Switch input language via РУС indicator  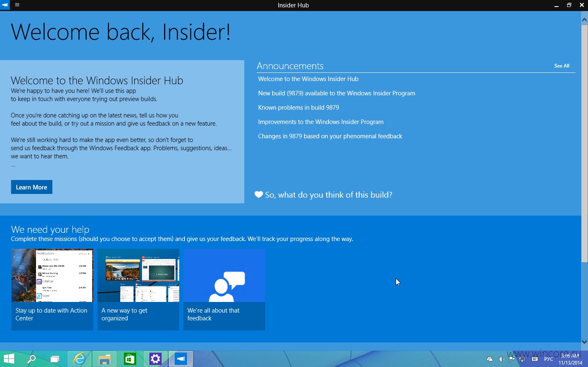[549, 359]
